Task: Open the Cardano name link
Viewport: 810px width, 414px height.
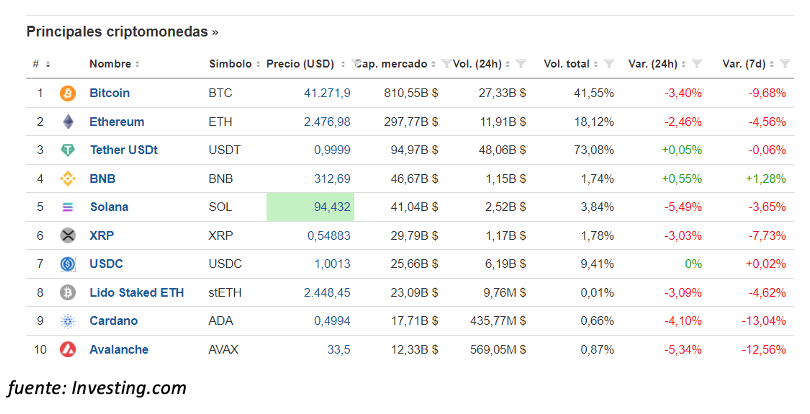Action: tap(114, 320)
